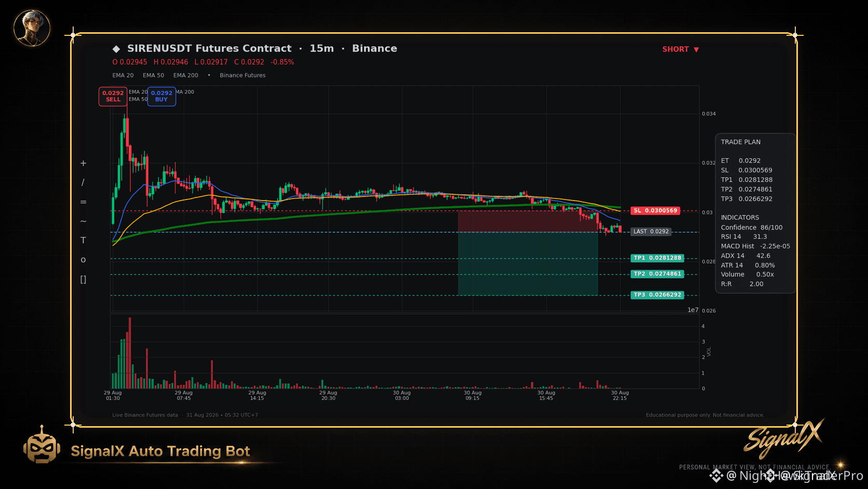The width and height of the screenshot is (868, 489).
Task: Click the red stop-loss zone on chart
Action: coord(528,221)
